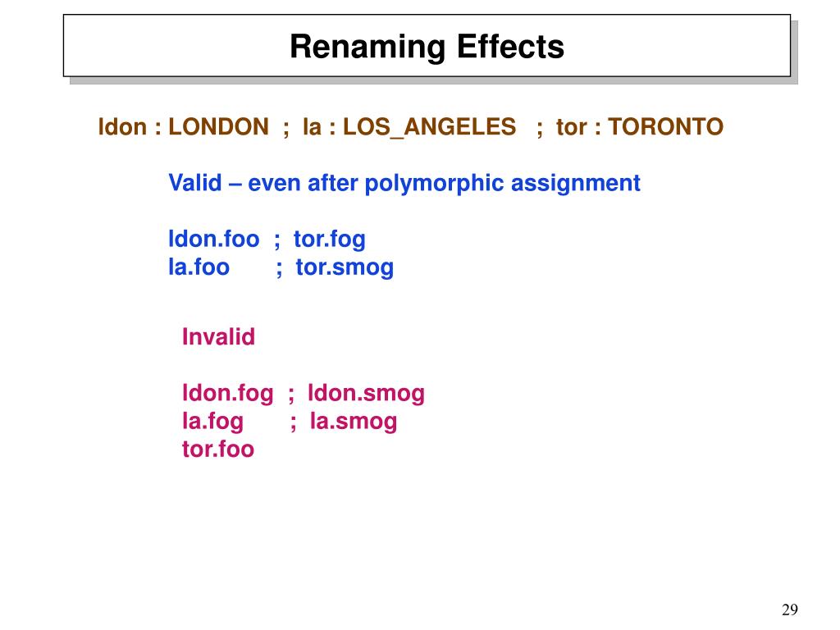Select the tor.smog expression
Viewport: 840px width, 630px height.
pos(345,268)
